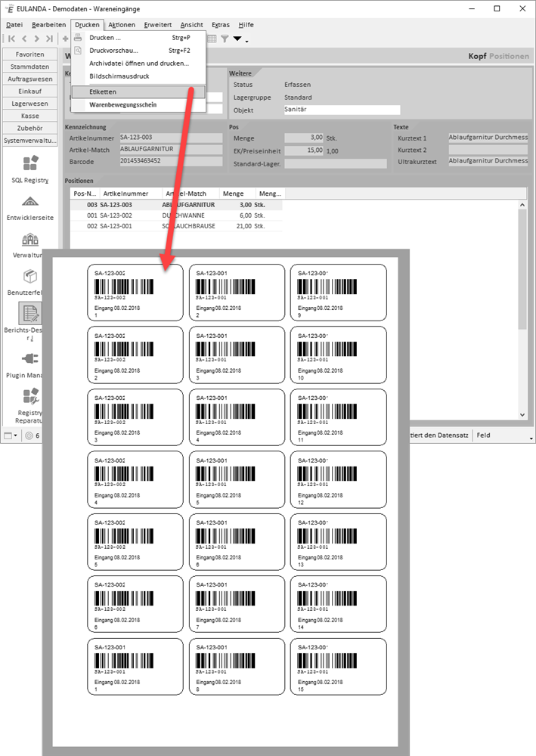Sort by Menge column header
Image resolution: width=536 pixels, height=756 pixels.
(237, 194)
